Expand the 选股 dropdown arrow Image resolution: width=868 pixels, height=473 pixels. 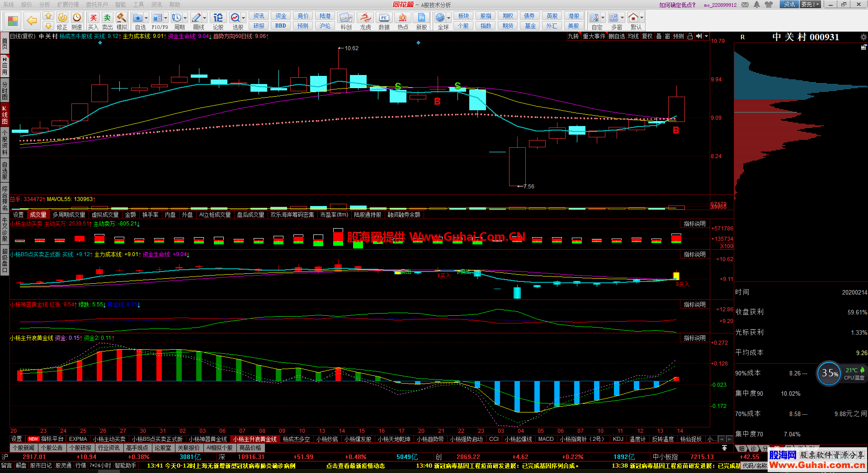point(244,18)
